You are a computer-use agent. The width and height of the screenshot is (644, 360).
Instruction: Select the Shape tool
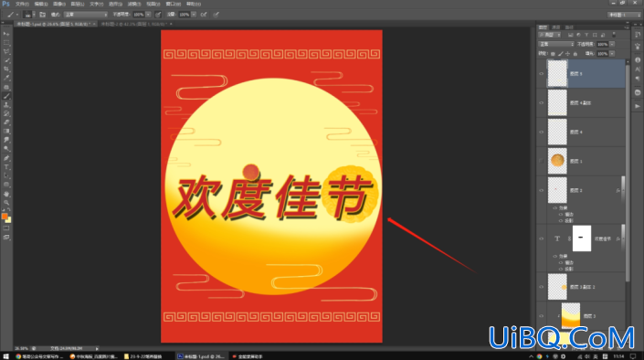pyautogui.click(x=6, y=185)
